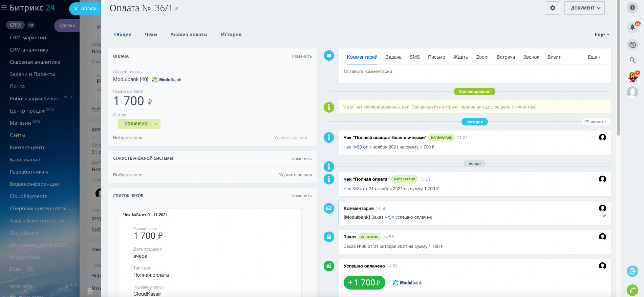
Task: Click the help question mark icon
Action: pyautogui.click(x=632, y=7)
